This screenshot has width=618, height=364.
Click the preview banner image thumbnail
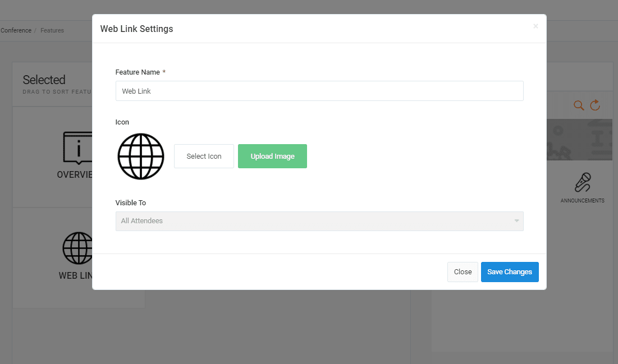(x=579, y=140)
